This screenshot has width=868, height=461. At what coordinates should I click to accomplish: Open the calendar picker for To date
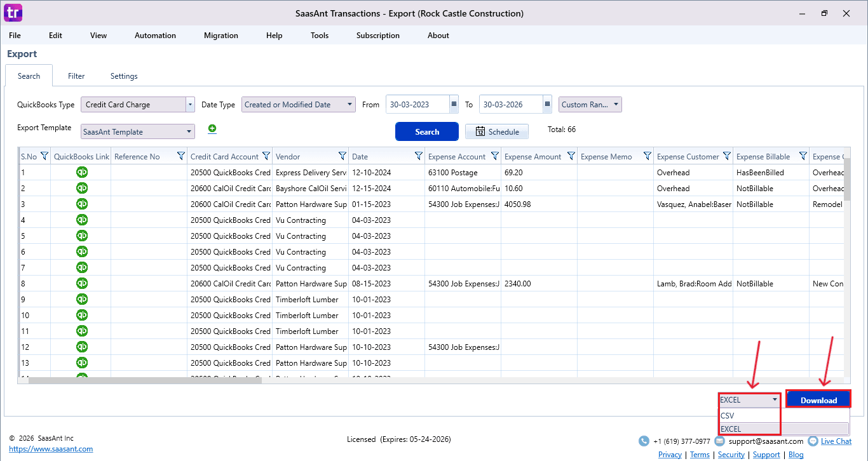[546, 104]
